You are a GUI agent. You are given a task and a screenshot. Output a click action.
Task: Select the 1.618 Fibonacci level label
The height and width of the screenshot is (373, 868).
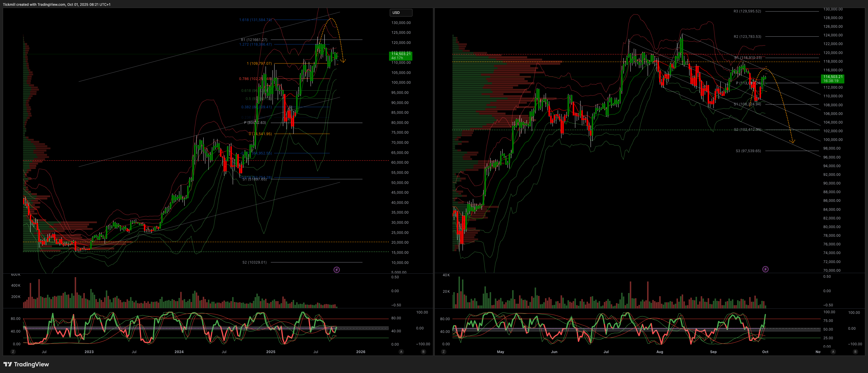pos(255,20)
